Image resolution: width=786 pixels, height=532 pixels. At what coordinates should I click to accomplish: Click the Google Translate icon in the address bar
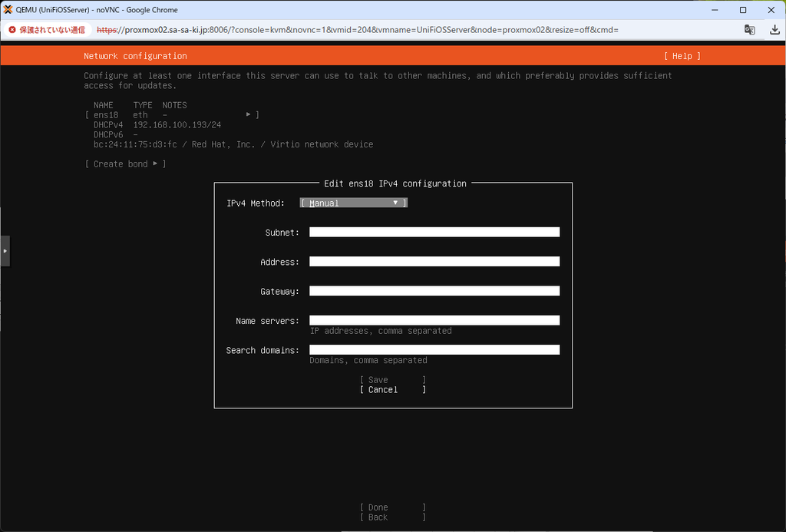click(x=749, y=30)
